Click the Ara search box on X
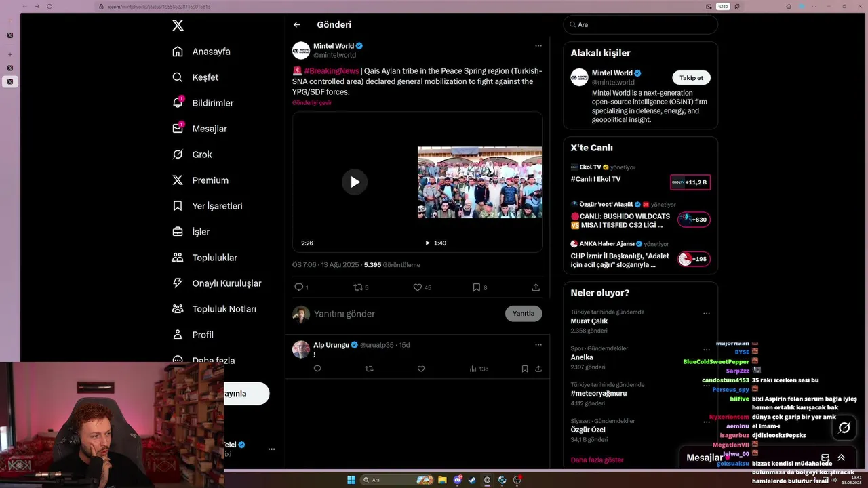 640,24
